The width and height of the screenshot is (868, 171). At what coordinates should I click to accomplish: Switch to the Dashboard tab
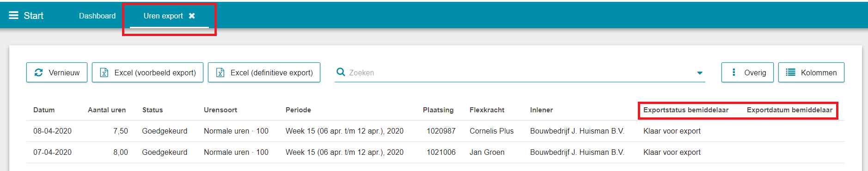point(97,16)
